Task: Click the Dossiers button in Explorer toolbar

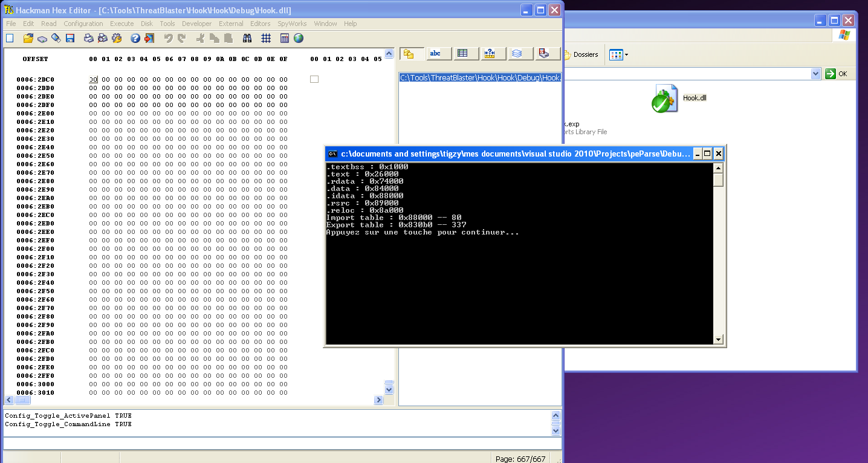Action: point(581,55)
